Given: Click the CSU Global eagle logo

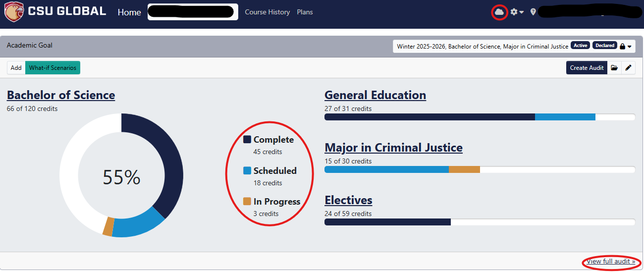Looking at the screenshot, I should tap(13, 12).
